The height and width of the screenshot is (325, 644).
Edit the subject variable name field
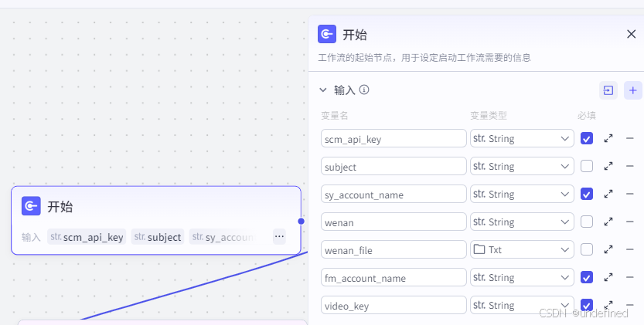click(394, 166)
